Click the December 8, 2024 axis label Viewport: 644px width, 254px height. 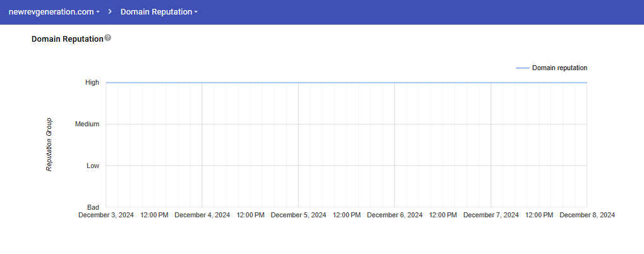tap(587, 215)
